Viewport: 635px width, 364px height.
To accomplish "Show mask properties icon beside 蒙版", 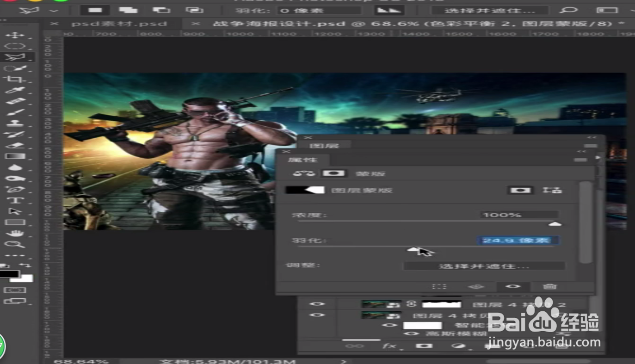I will click(x=334, y=173).
